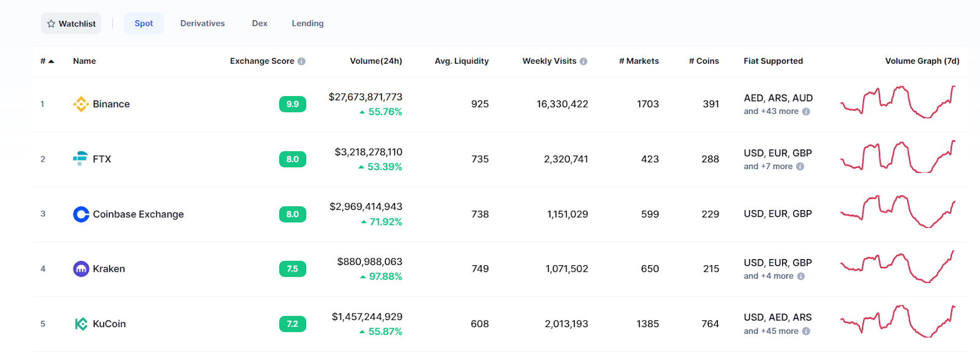Switch to the Spot tab

144,23
